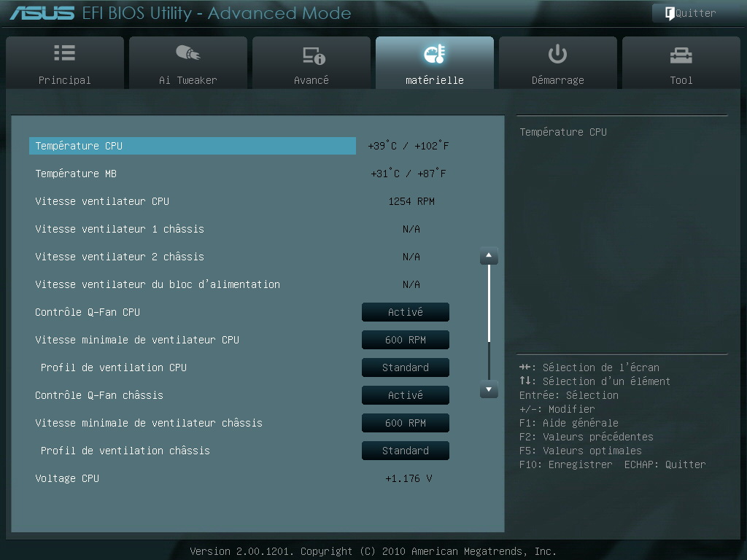
Task: Go to the Démarrage tab
Action: (x=558, y=63)
